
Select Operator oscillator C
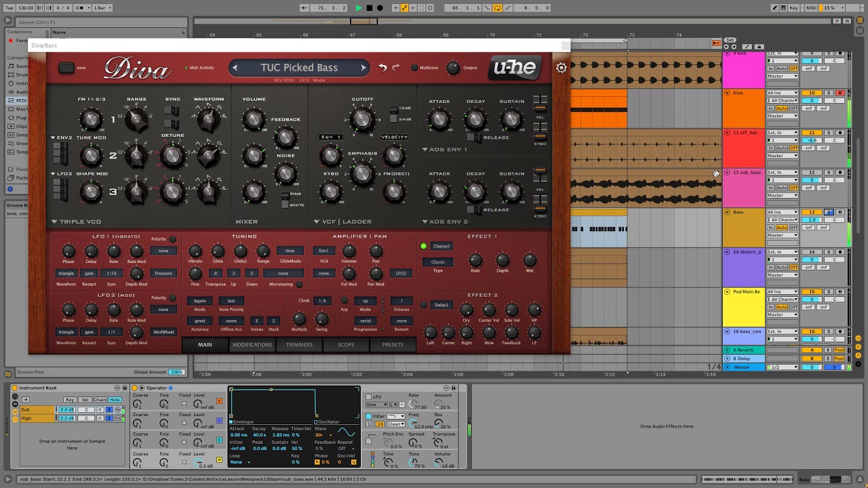(x=219, y=420)
